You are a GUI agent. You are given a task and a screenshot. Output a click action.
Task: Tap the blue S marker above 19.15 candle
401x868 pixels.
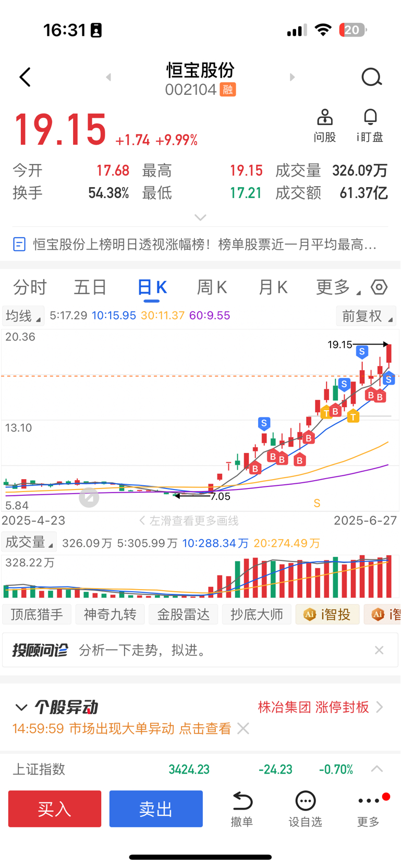(x=362, y=352)
